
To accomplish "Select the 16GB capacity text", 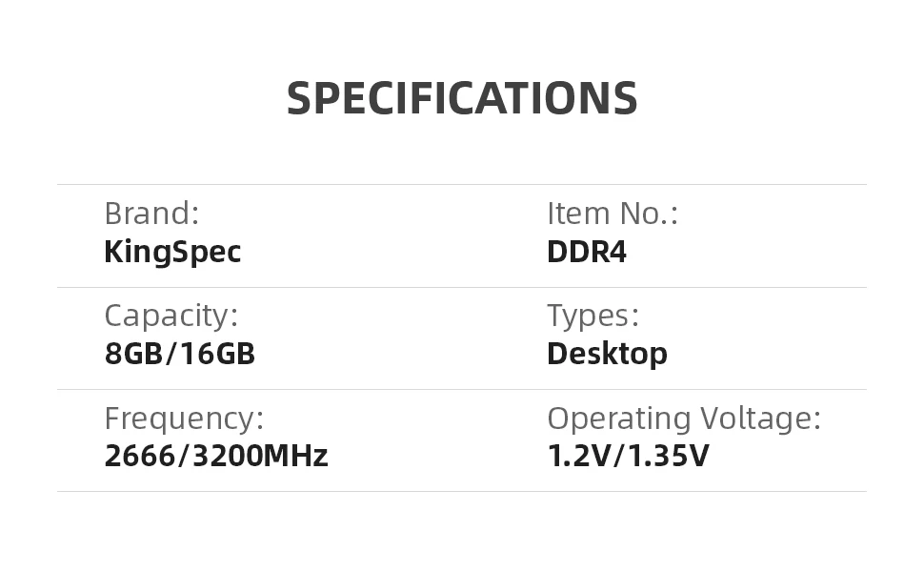I will [x=217, y=354].
